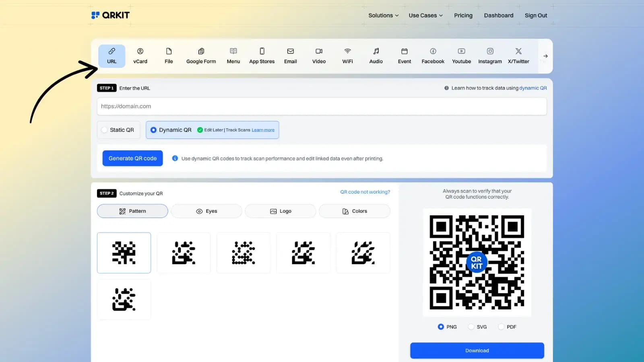Select the vCard QR type

(x=140, y=56)
